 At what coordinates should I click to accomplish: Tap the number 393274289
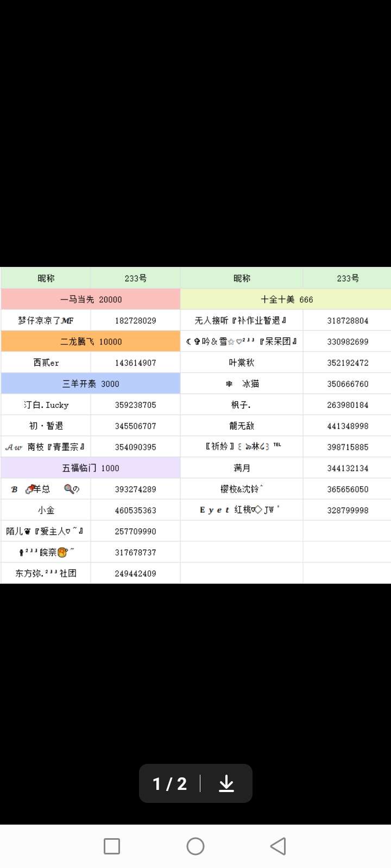tap(135, 489)
